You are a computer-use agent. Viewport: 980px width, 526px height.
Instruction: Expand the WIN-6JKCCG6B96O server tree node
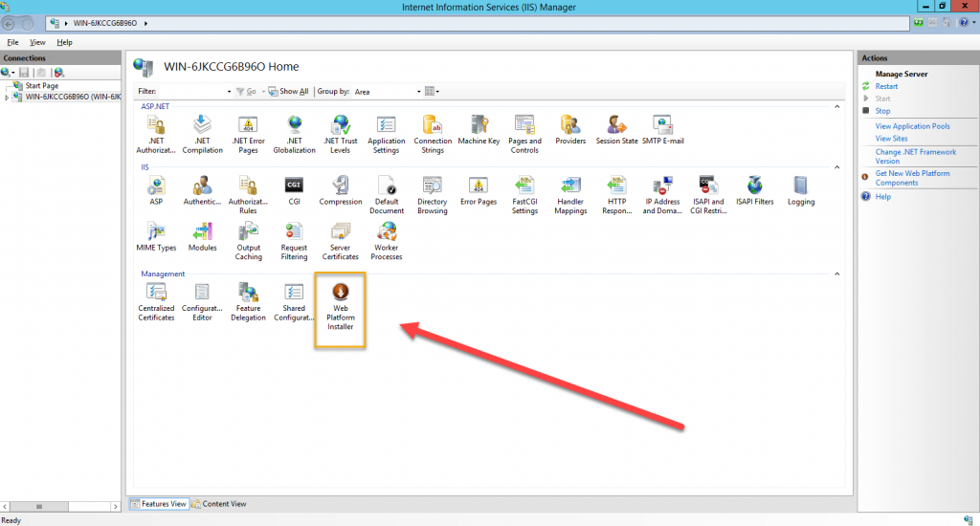[x=7, y=97]
